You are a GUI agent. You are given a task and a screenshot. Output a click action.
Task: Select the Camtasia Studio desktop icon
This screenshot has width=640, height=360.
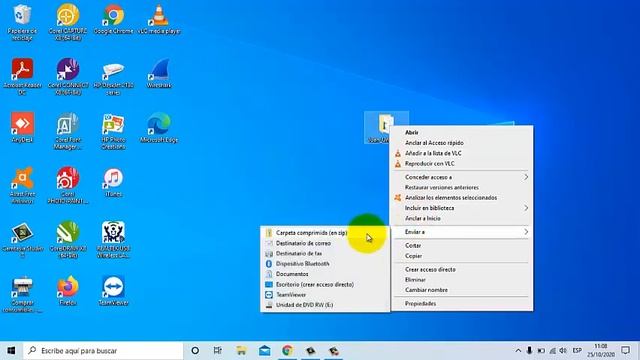click(22, 240)
